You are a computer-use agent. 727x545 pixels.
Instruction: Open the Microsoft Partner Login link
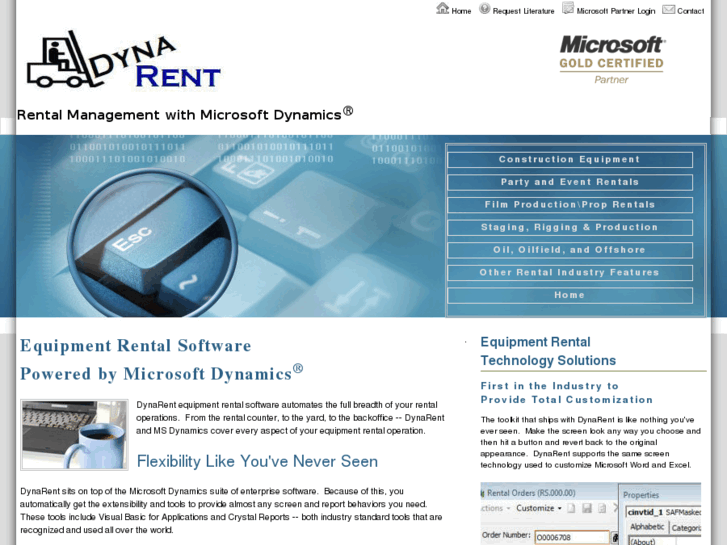pos(616,11)
